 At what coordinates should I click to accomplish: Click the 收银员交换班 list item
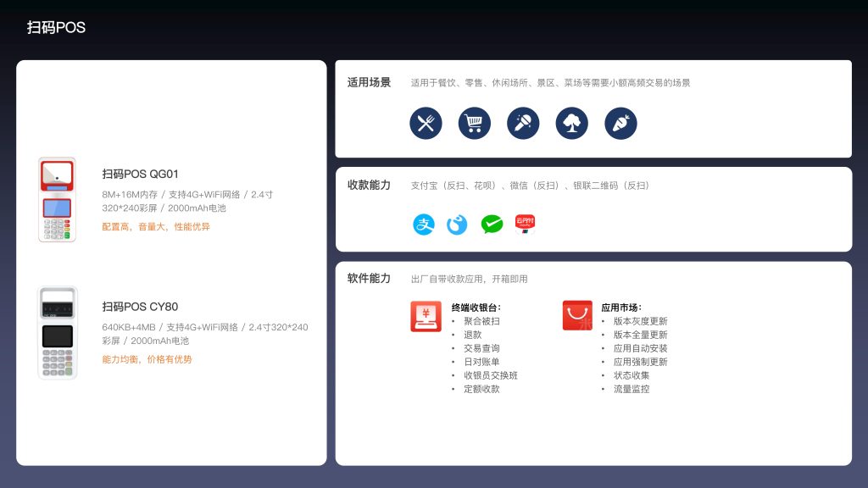pyautogui.click(x=491, y=375)
